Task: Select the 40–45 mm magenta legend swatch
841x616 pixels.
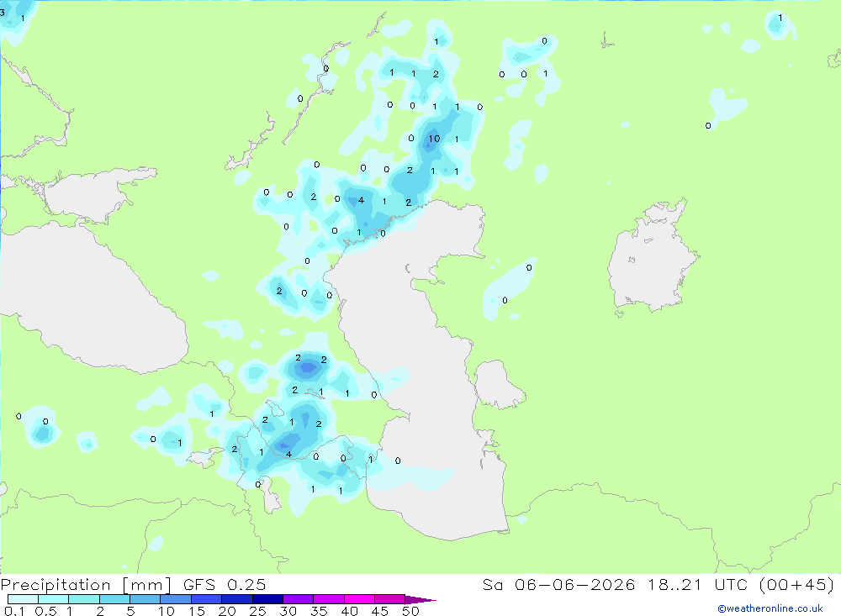Action: click(x=359, y=599)
